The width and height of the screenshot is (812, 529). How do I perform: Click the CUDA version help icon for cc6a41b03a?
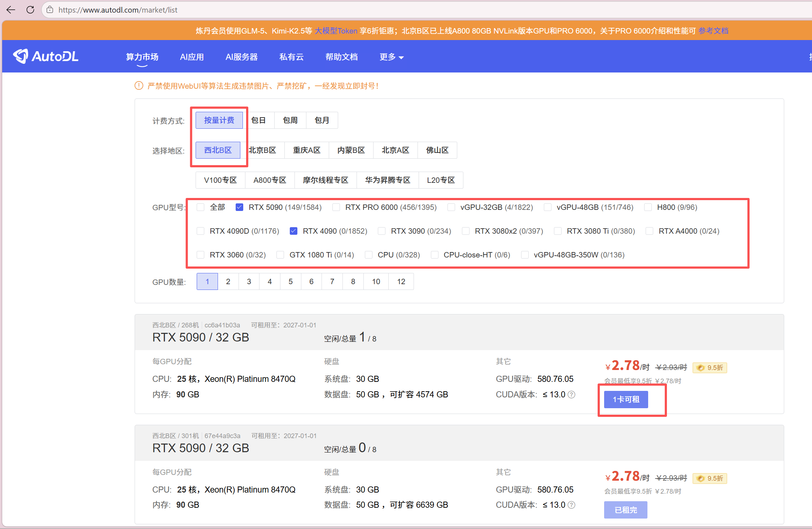pyautogui.click(x=571, y=394)
